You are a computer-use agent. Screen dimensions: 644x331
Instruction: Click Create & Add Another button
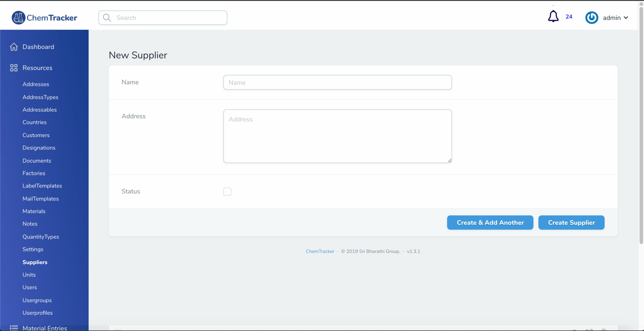coord(490,223)
